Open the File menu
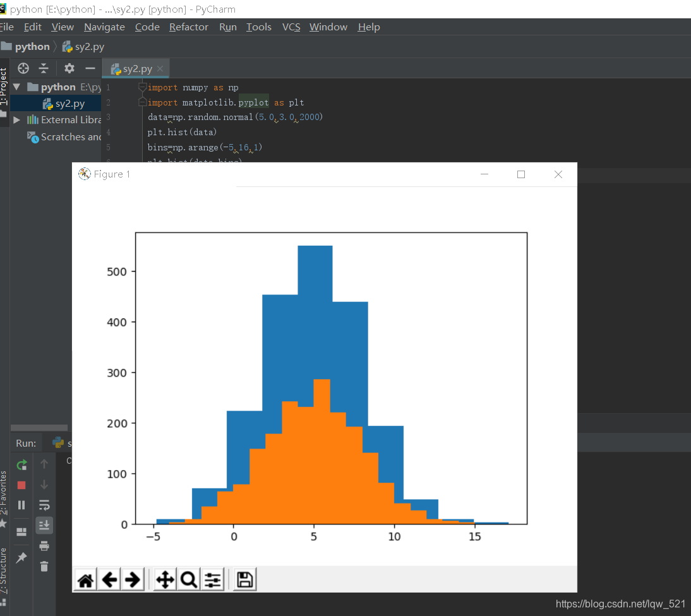The width and height of the screenshot is (691, 616). (6, 27)
